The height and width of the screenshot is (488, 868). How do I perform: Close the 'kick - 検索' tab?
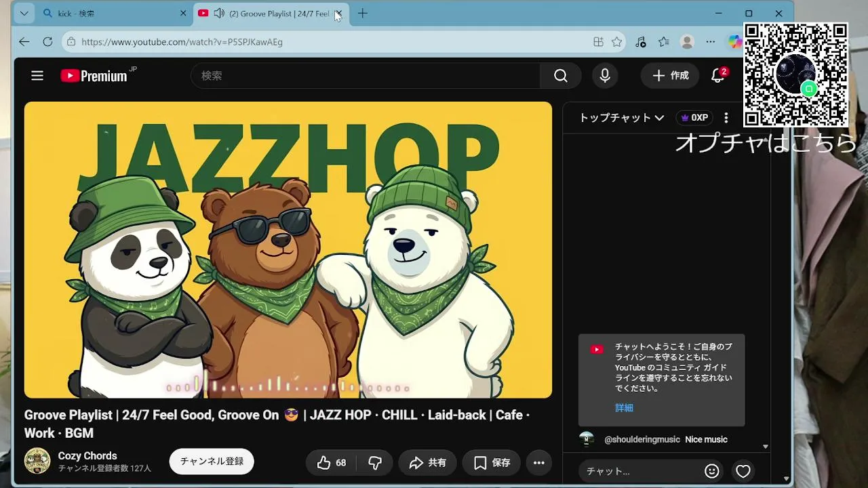pyautogui.click(x=183, y=14)
